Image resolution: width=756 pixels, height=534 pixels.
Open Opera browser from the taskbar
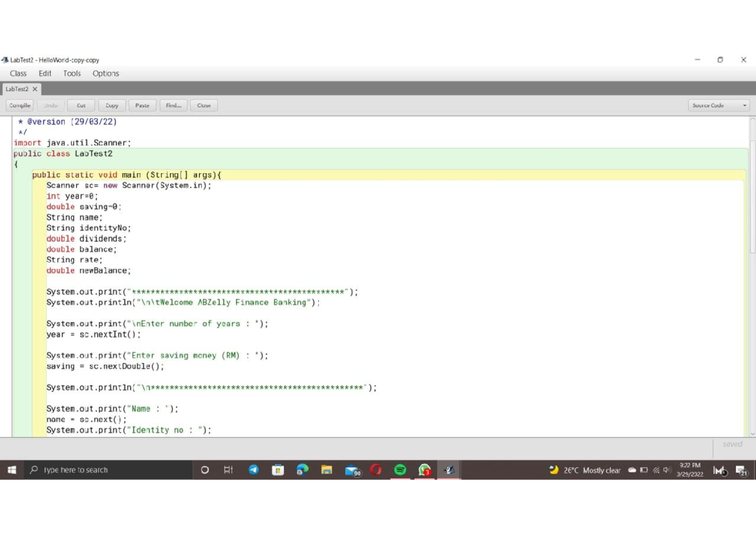[x=376, y=470]
